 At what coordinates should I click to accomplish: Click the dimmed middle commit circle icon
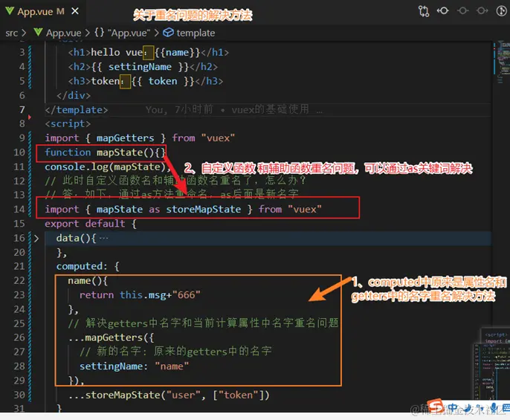tap(462, 10)
